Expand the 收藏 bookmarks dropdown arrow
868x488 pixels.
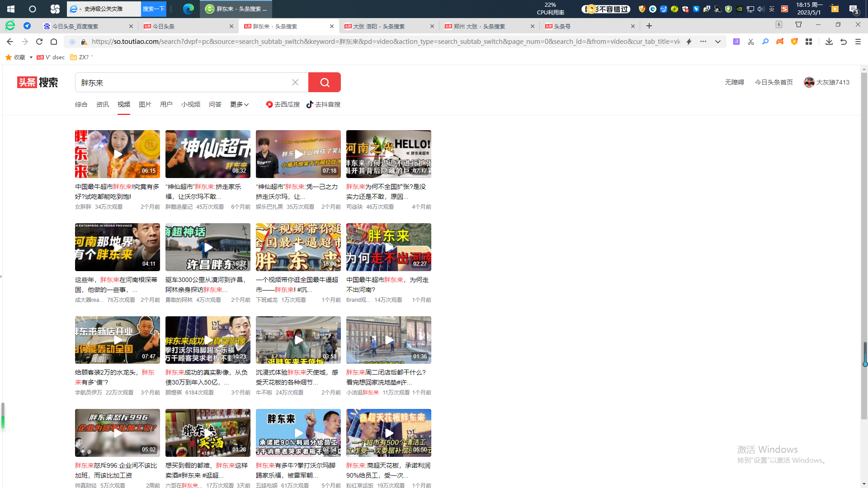tap(31, 57)
